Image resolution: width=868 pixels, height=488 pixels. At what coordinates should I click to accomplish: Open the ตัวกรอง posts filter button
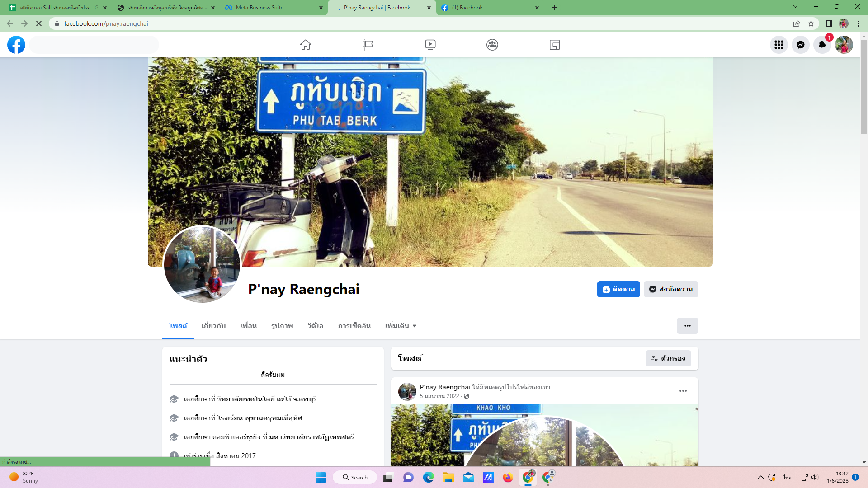[x=668, y=358]
